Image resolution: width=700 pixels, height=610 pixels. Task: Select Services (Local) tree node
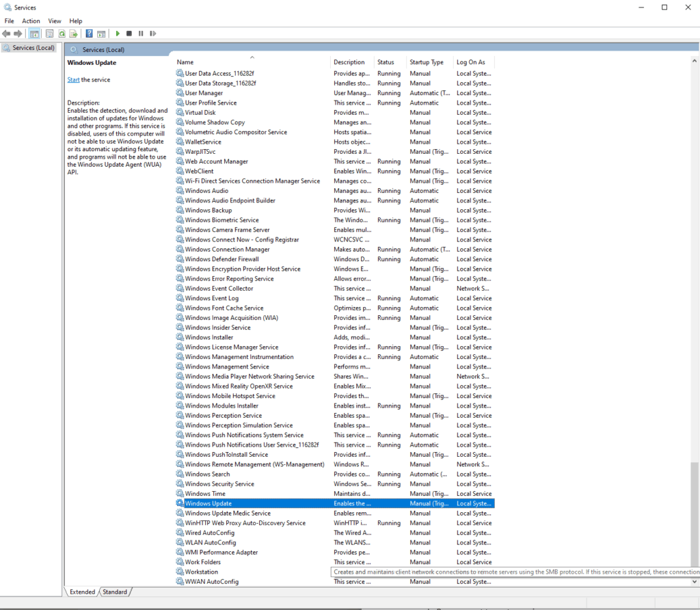pyautogui.click(x=29, y=48)
